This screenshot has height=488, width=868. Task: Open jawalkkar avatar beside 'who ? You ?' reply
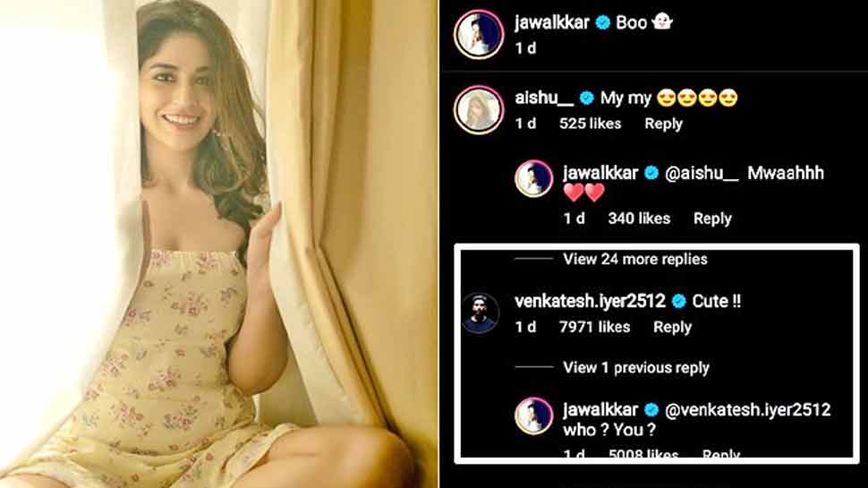[533, 415]
